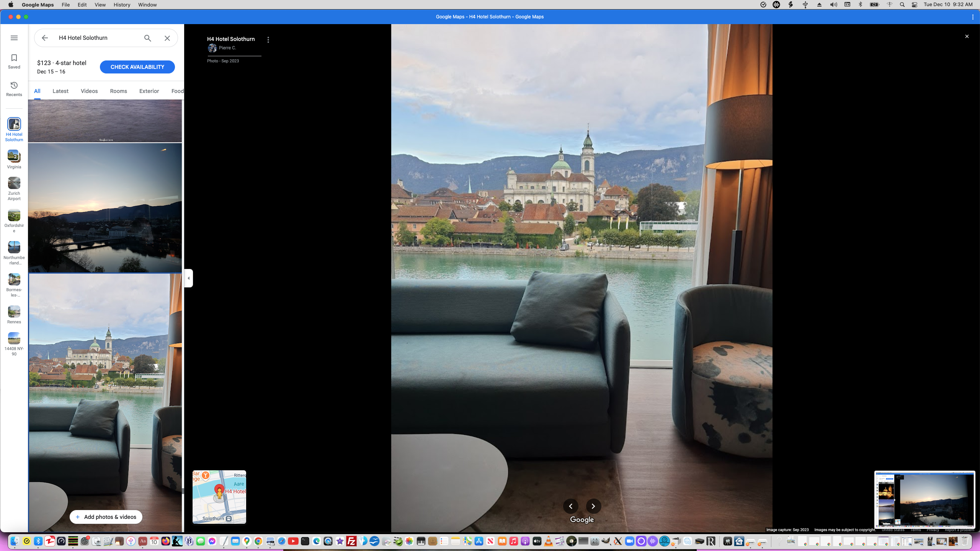Click the CHECK AVAILABILITY button
The height and width of the screenshot is (551, 980).
(137, 67)
